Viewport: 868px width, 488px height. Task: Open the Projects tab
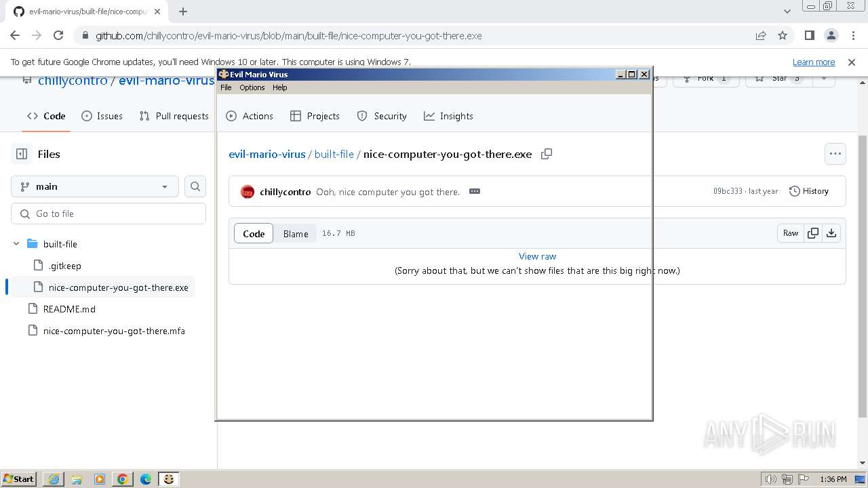315,116
